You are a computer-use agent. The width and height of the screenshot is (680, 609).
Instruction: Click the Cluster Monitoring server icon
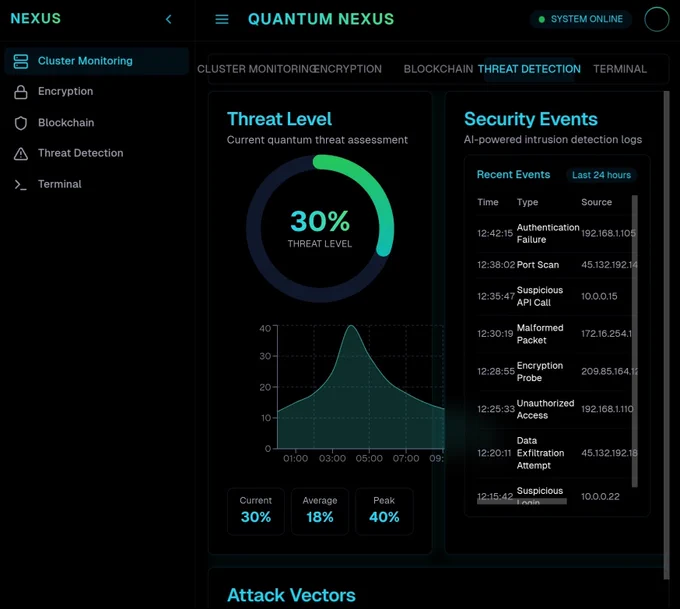pos(20,61)
